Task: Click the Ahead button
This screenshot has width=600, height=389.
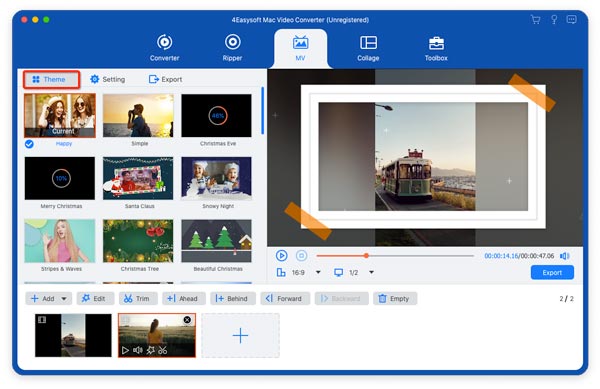Action: tap(184, 298)
